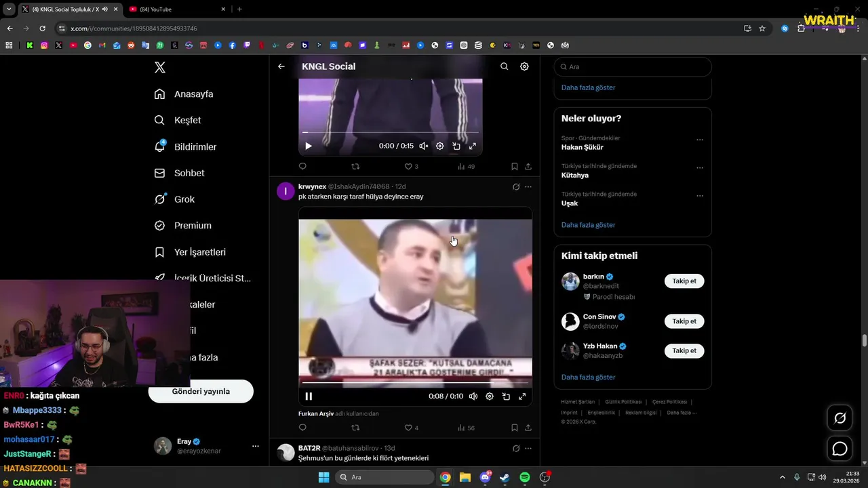The width and height of the screenshot is (868, 488).
Task: Open more options on krwynex post
Action: [528, 186]
